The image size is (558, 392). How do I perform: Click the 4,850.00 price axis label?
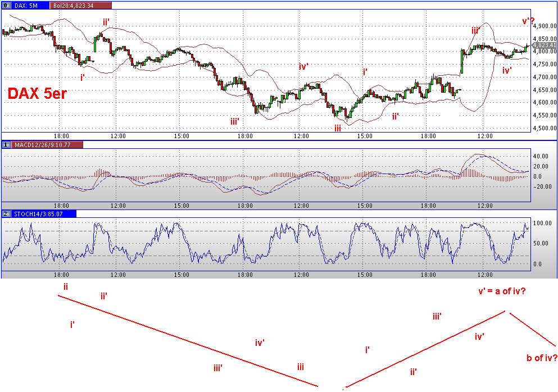tap(545, 39)
